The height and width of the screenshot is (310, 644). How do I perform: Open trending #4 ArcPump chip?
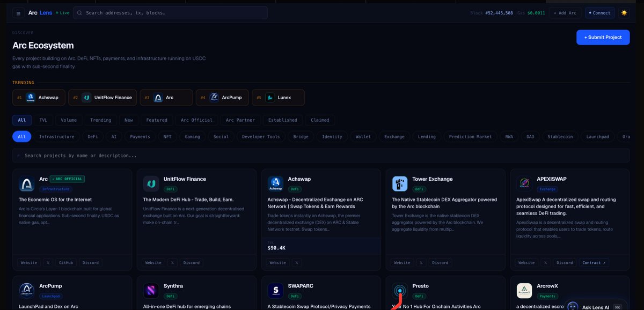coord(222,98)
